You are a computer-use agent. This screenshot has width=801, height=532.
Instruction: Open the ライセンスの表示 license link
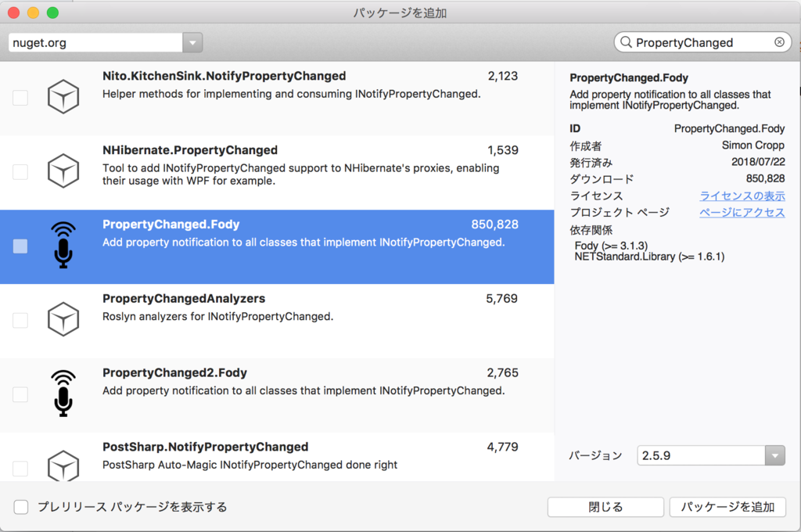[x=742, y=196]
